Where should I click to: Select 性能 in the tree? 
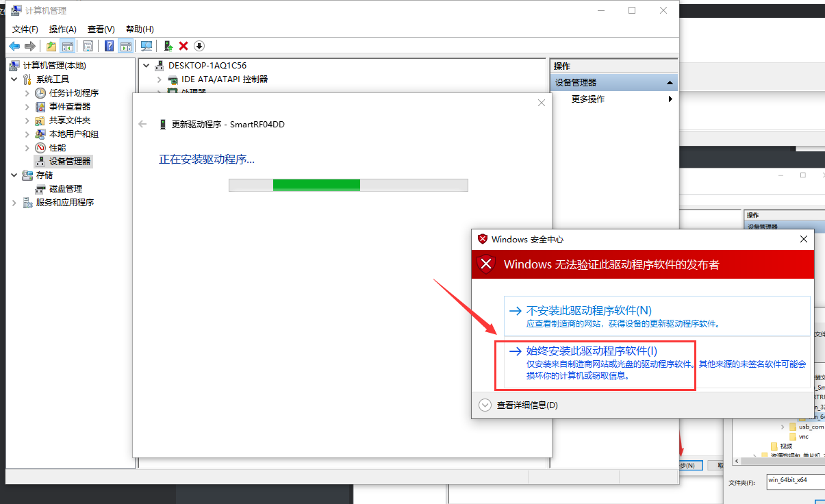(x=58, y=148)
